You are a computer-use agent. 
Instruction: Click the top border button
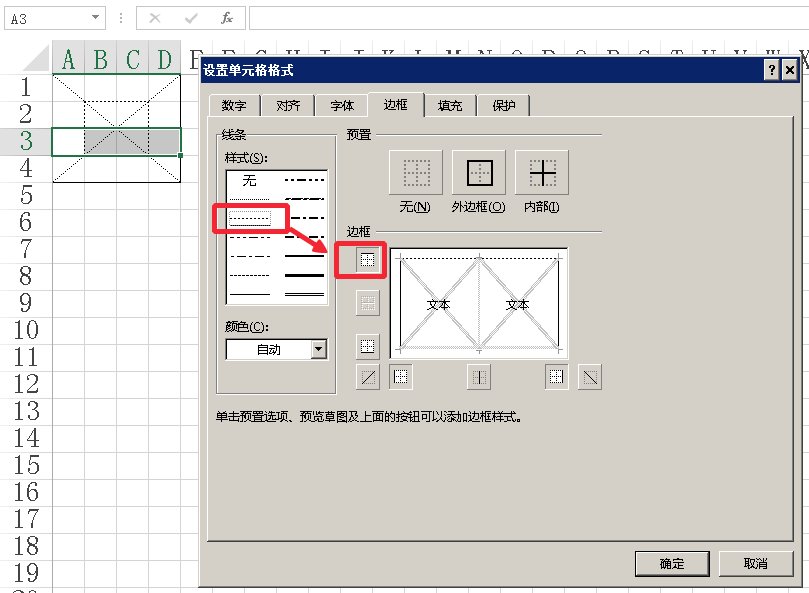368,260
